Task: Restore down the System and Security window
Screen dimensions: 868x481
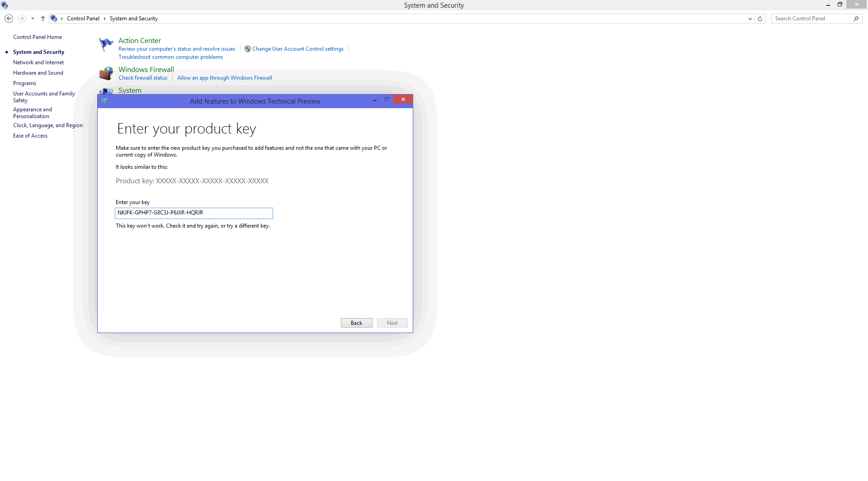Action: 840,5
